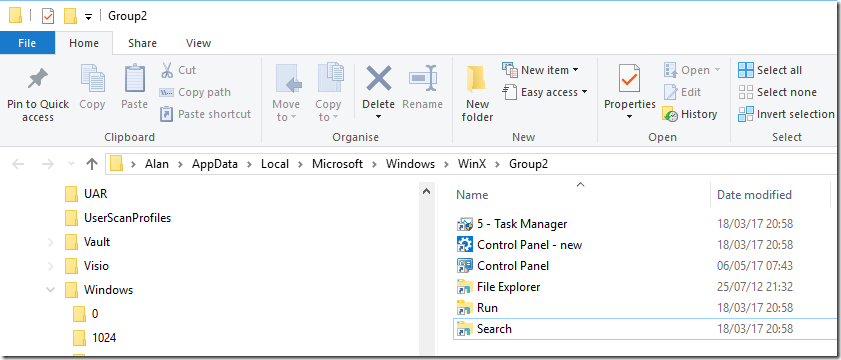The width and height of the screenshot is (841, 360).
Task: Click the New item icon
Action: point(510,70)
